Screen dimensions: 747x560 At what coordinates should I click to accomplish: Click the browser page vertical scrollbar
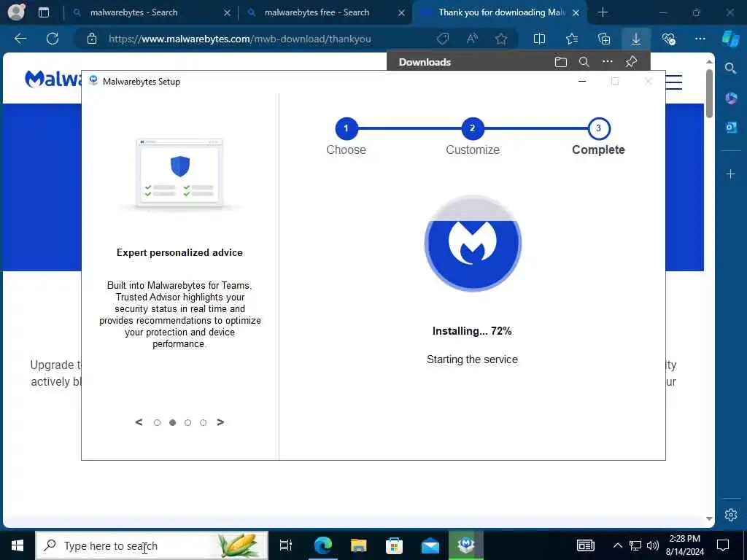709,94
